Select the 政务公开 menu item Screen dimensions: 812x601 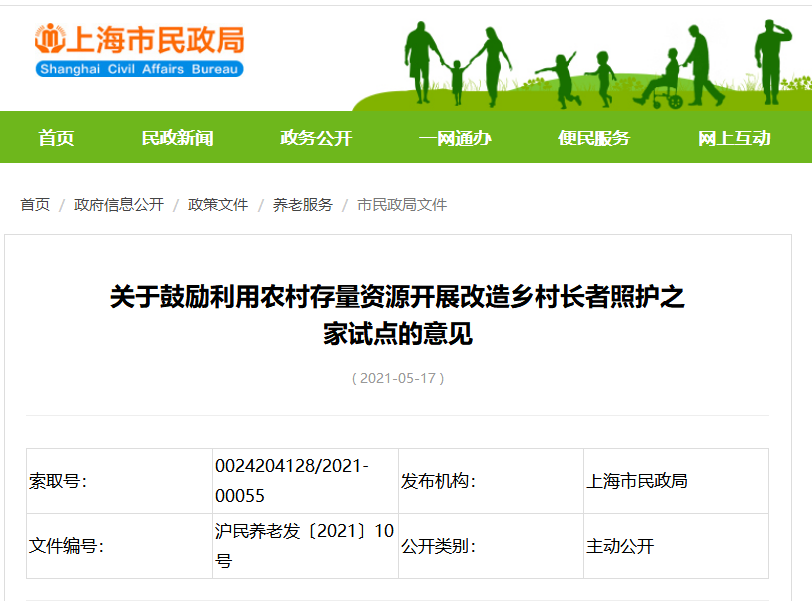tap(316, 138)
